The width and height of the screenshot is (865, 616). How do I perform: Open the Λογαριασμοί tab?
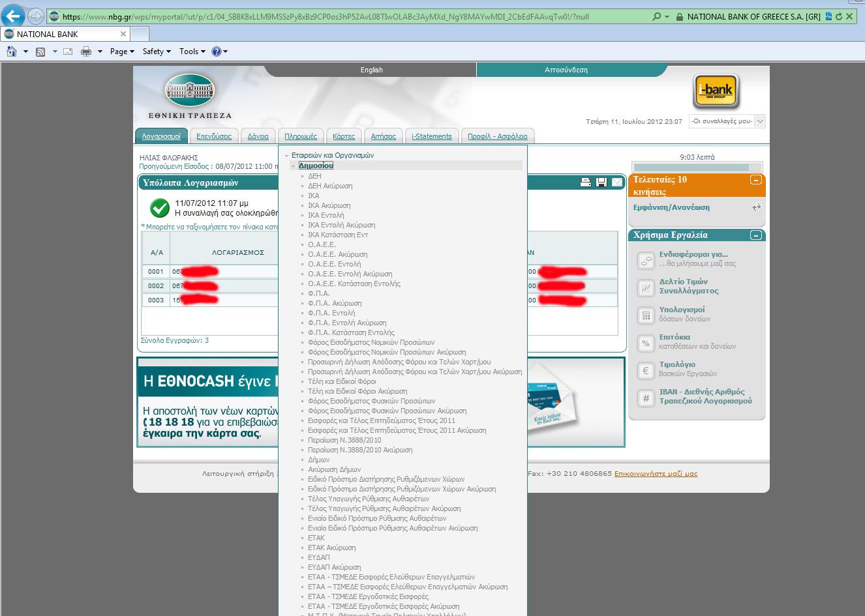pyautogui.click(x=161, y=136)
